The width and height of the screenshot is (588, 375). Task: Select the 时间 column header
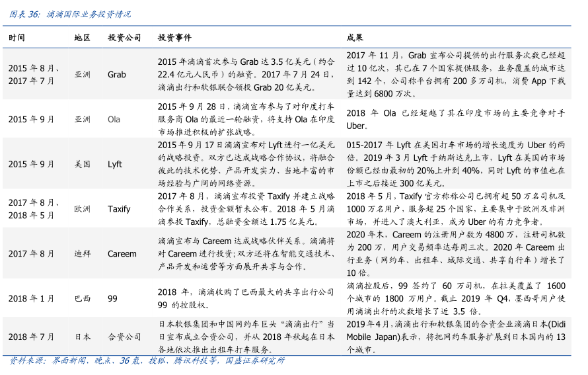click(17, 38)
